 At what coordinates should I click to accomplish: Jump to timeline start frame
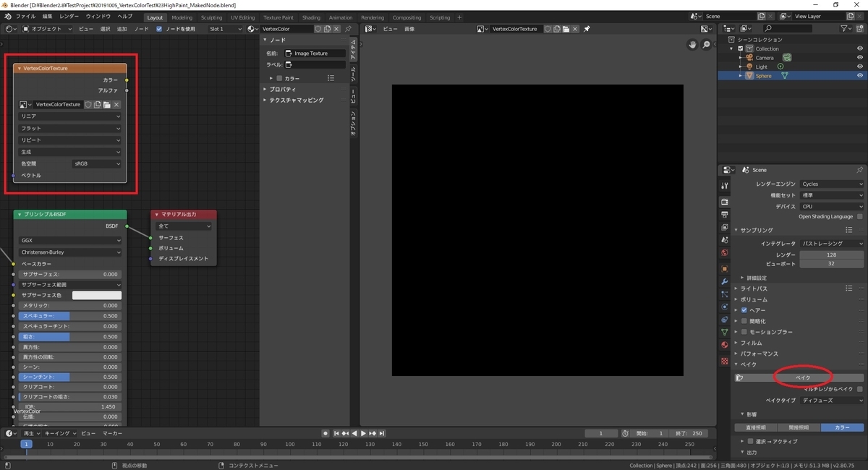click(336, 433)
